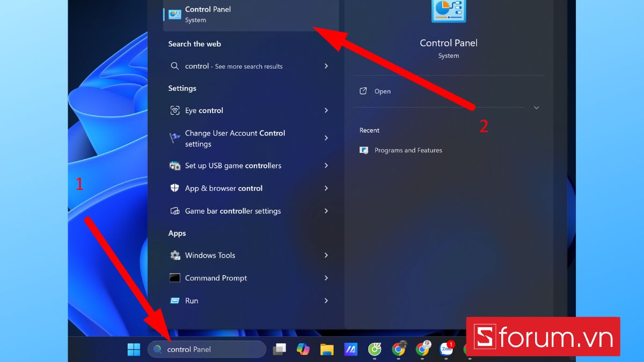Launch Copilot from the taskbar

pos(303,349)
